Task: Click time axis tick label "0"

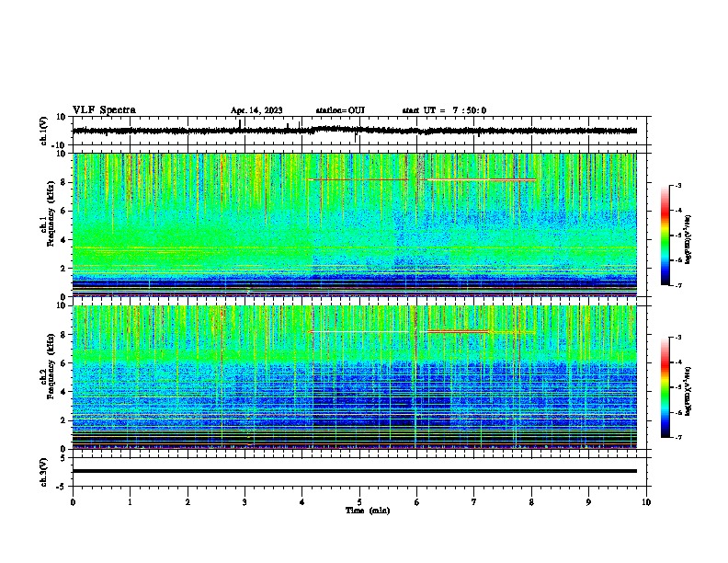Action: (x=73, y=502)
